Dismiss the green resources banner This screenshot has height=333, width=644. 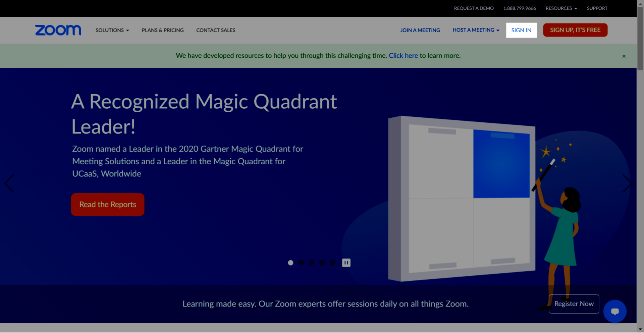624,56
